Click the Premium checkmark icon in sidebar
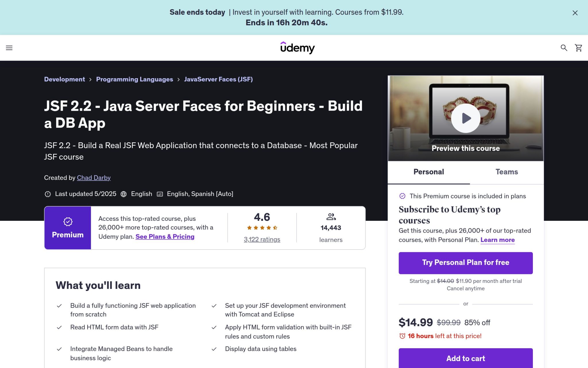The image size is (588, 368). click(402, 196)
